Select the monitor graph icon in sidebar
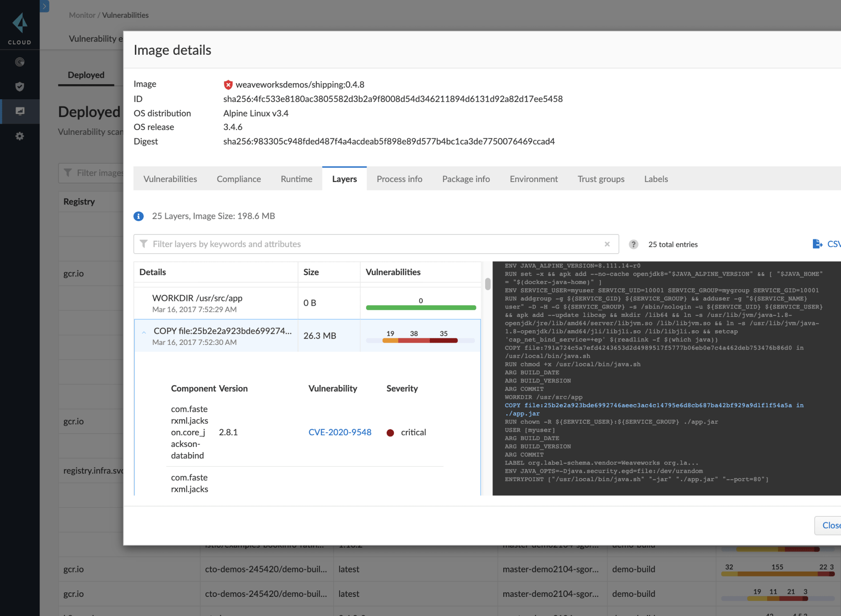The width and height of the screenshot is (841, 616). [20, 111]
